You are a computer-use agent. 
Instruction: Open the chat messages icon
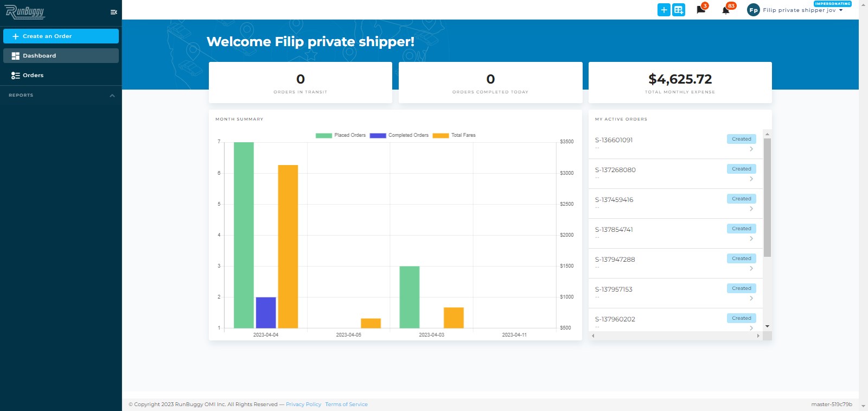coord(701,10)
